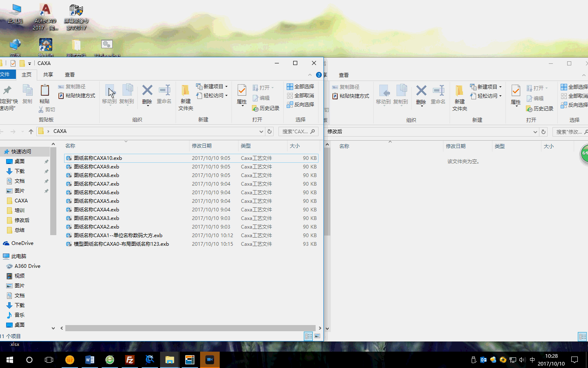Screen dimensions: 588x368
Task: Click the 剪切 (Cut) icon
Action: tap(48, 109)
